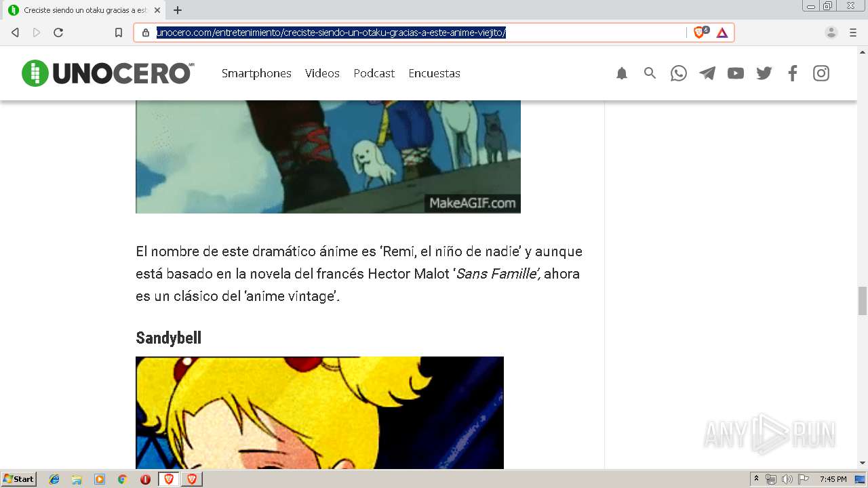The image size is (868, 488).
Task: Launch Opera from taskbar
Action: coord(145,479)
